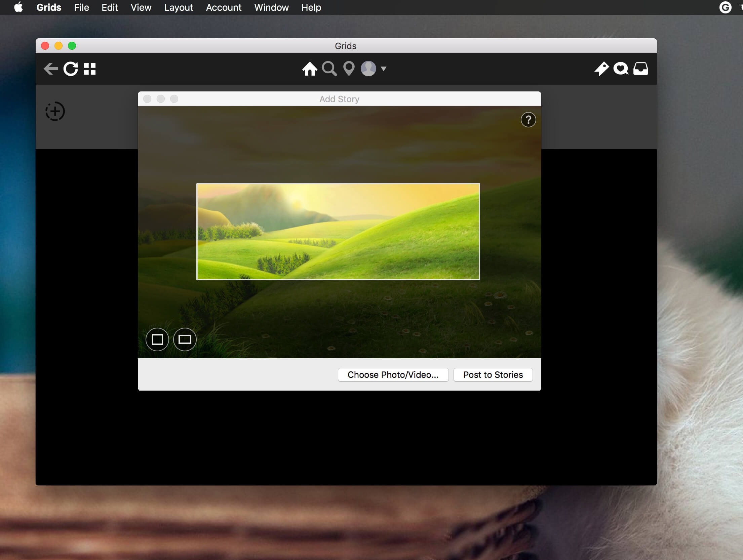
Task: Switch to the landscape crop format
Action: click(x=185, y=339)
